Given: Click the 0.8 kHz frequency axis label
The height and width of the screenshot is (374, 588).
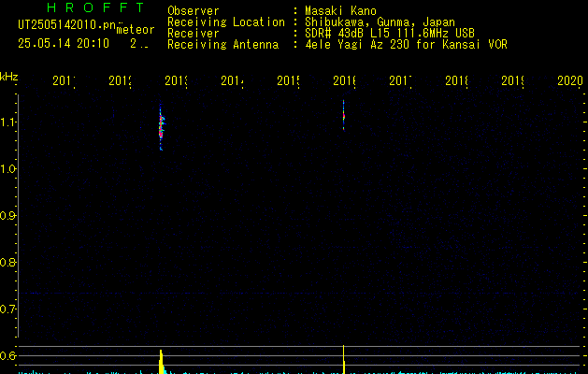Looking at the screenshot, I should (7, 262).
